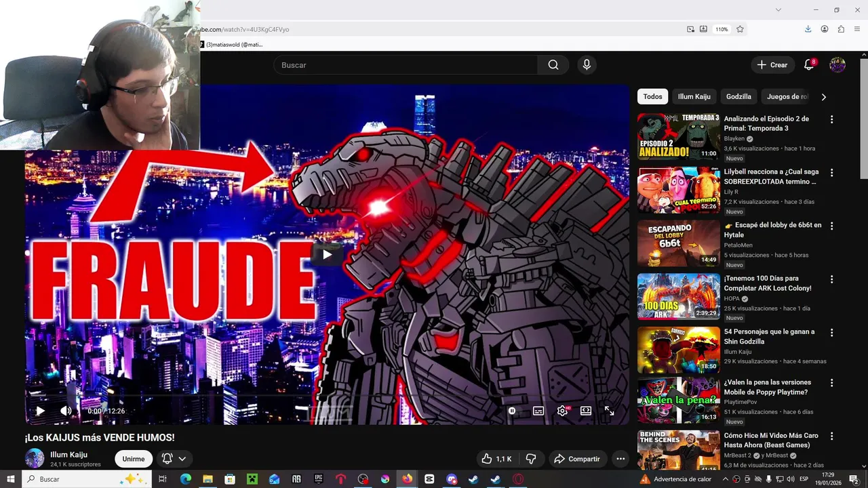Viewport: 868px width, 488px height.
Task: Open YouTube notifications bell
Action: pos(808,65)
